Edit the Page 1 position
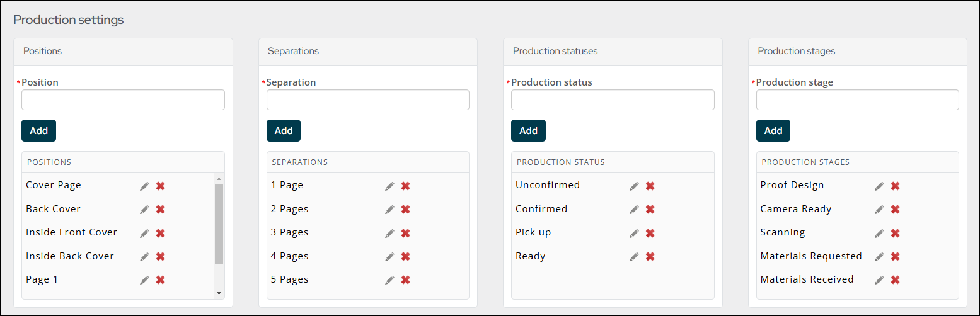The image size is (980, 316). click(x=145, y=279)
